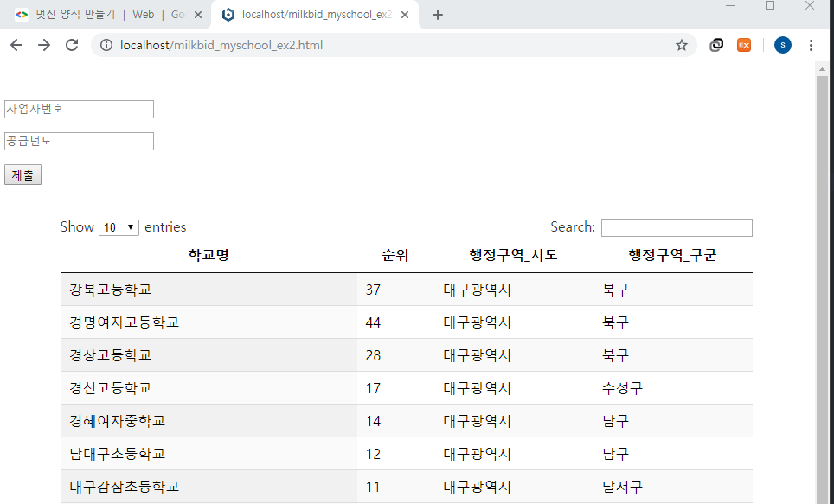Click the chain-link extension icon
This screenshot has height=504, width=834.
click(715, 45)
